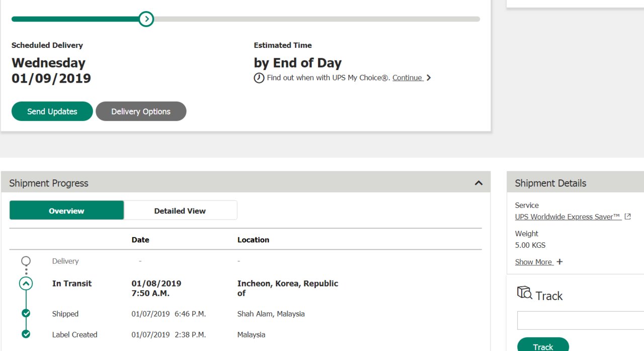644x351 pixels.
Task: Expand Show More shipment details
Action: pos(534,262)
